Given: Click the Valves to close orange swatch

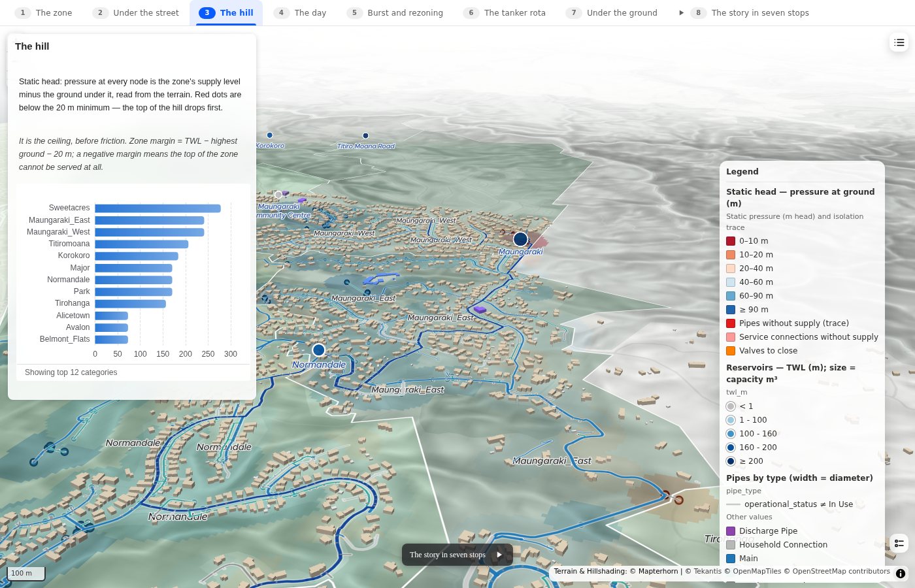Looking at the screenshot, I should tap(731, 351).
